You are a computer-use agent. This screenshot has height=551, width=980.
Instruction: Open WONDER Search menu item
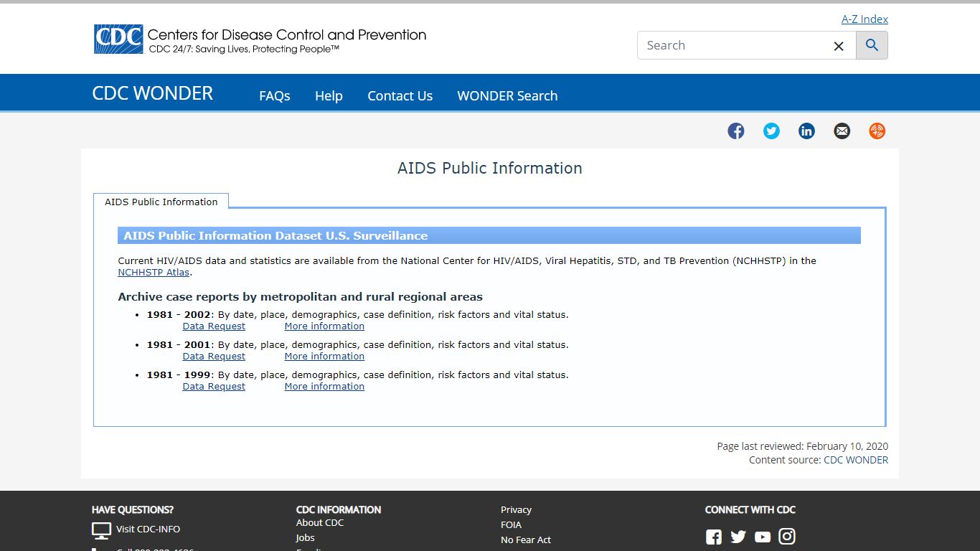pyautogui.click(x=507, y=96)
